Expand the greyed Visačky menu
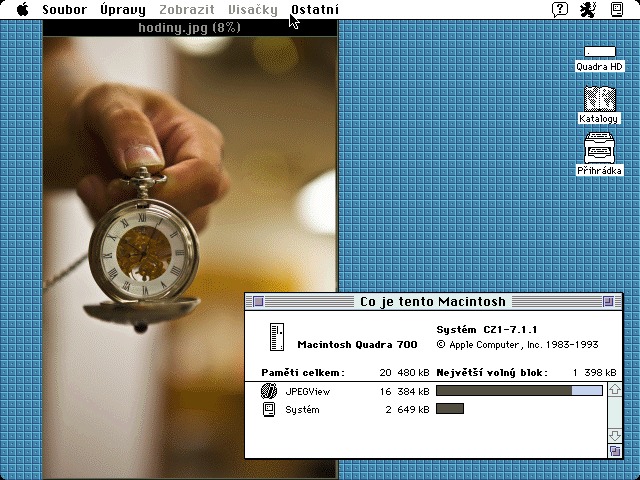This screenshot has height=480, width=640. pos(252,10)
